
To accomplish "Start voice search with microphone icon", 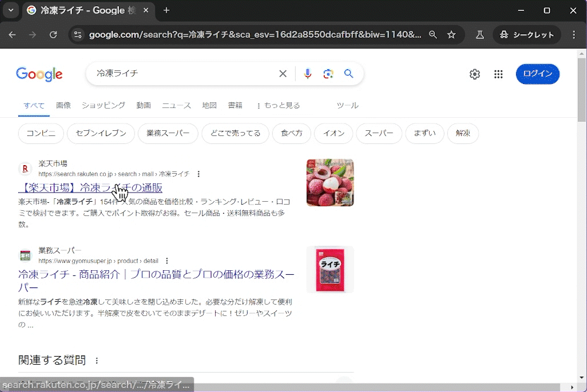I will (x=308, y=74).
